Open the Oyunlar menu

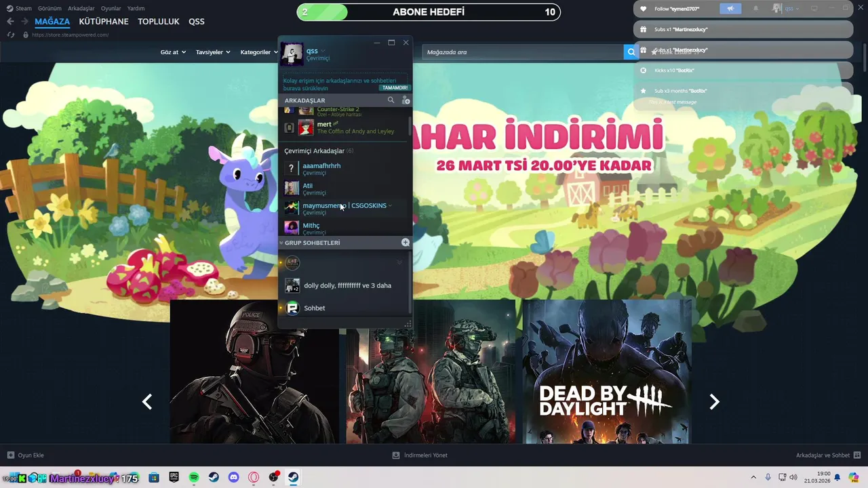[x=111, y=9]
